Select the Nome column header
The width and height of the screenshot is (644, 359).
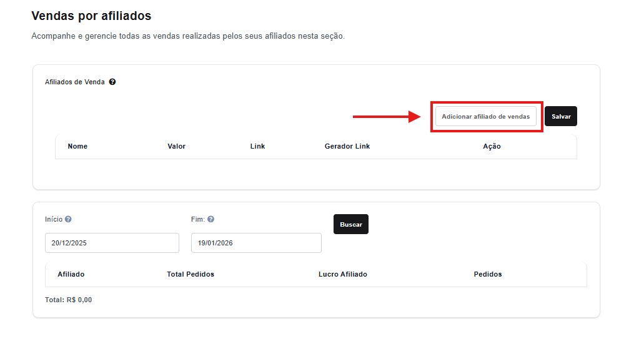click(x=77, y=146)
